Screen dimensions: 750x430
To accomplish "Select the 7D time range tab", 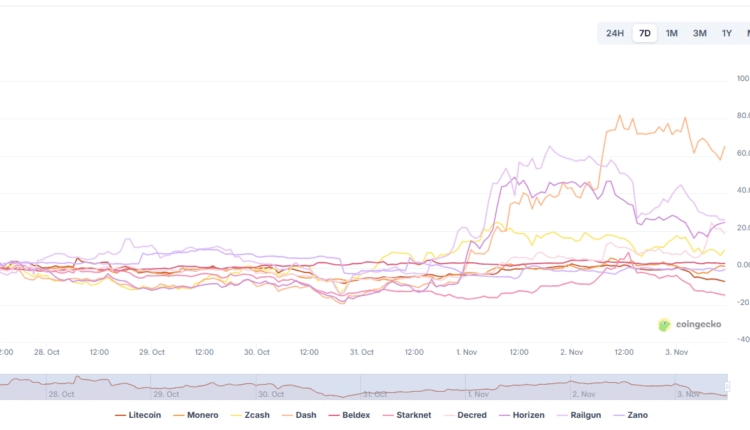I will [645, 33].
